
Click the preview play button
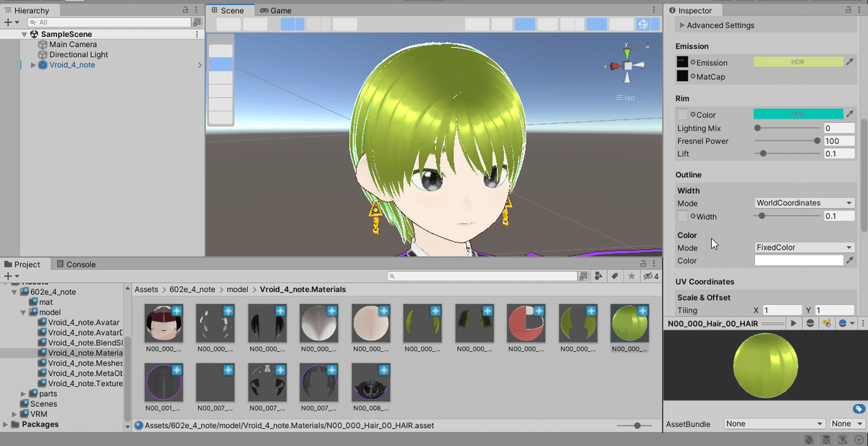[x=793, y=324]
